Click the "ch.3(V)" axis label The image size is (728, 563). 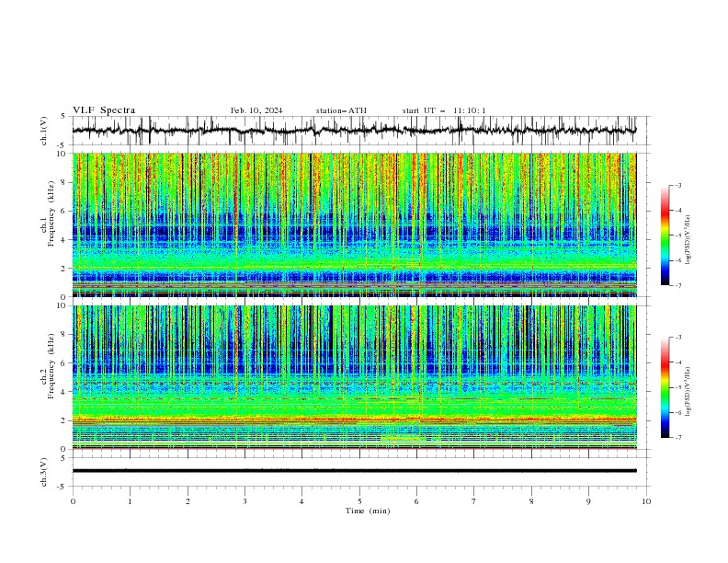(44, 472)
